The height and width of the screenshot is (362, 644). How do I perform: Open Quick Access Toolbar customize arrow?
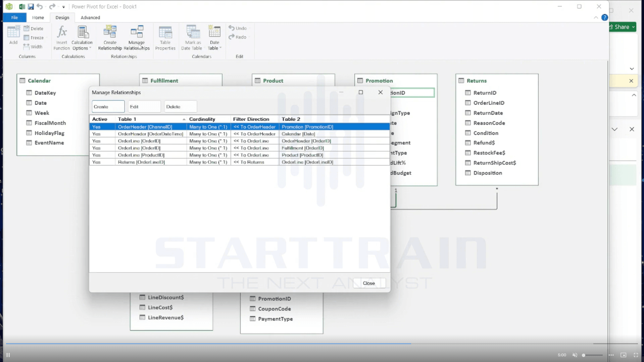pos(63,7)
